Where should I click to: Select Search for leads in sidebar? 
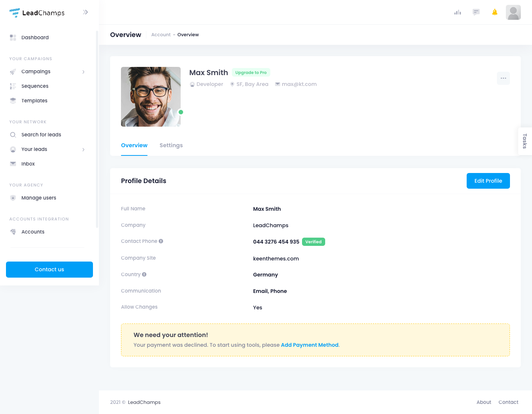(42, 135)
